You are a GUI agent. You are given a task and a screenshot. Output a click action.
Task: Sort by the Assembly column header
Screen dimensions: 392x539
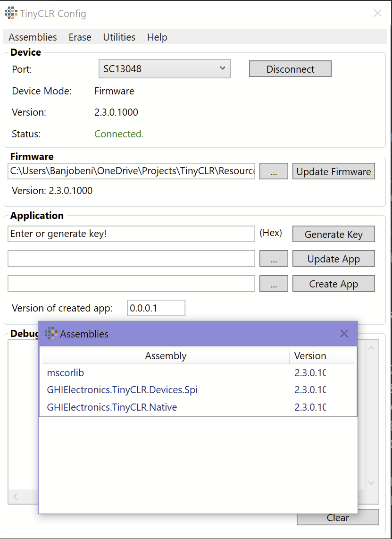click(166, 355)
